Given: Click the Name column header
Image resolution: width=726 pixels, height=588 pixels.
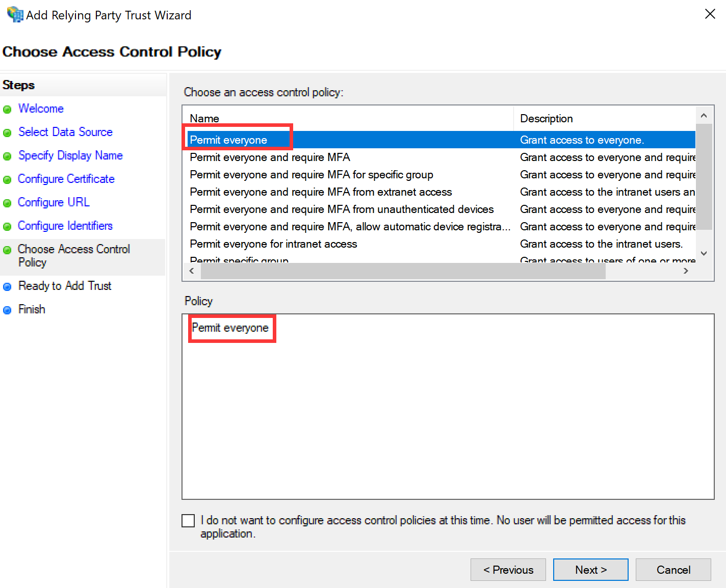Looking at the screenshot, I should pos(204,119).
